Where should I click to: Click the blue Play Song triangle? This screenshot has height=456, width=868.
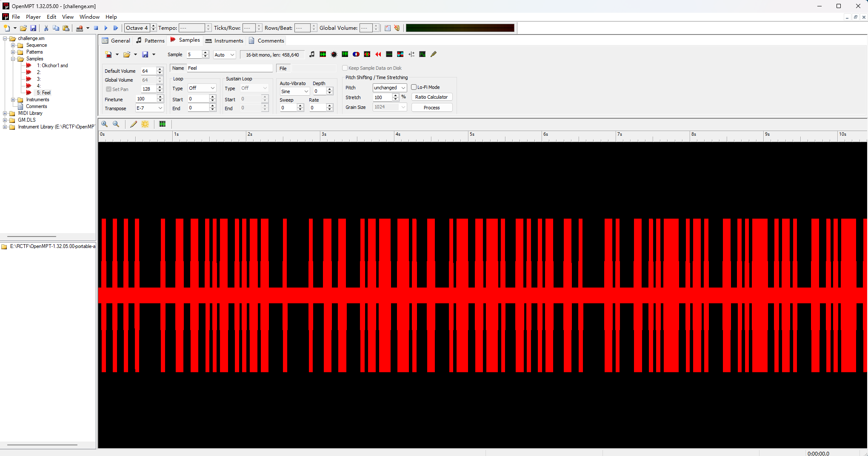[106, 28]
